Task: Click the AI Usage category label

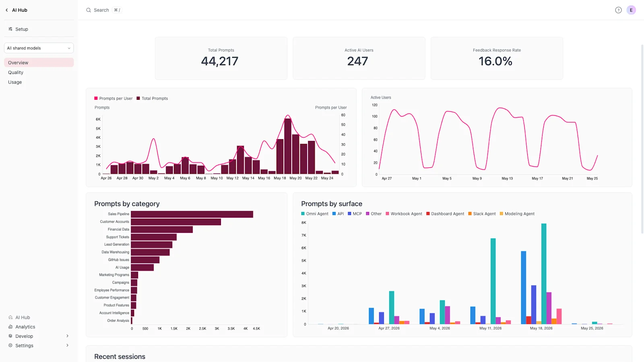Action: (x=122, y=267)
